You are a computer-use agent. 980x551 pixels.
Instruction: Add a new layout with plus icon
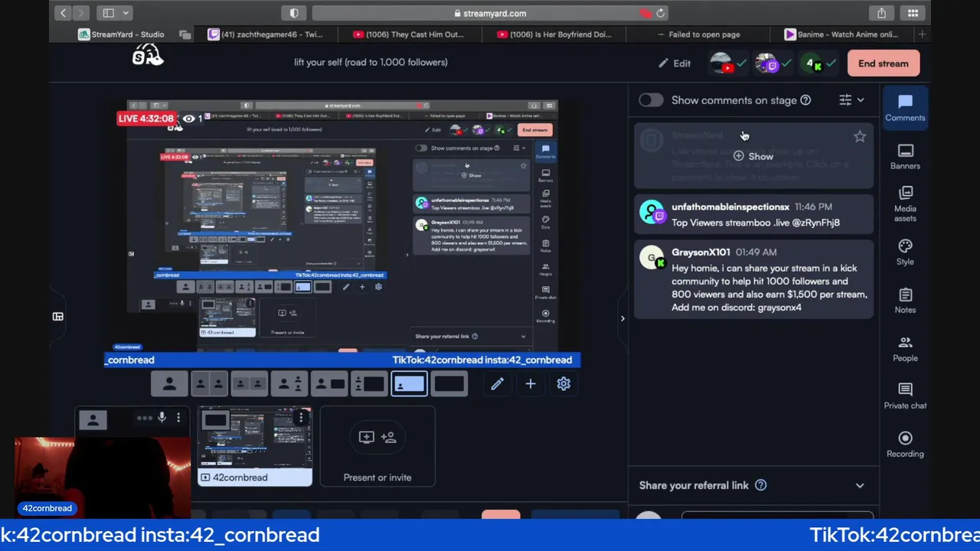coord(530,383)
